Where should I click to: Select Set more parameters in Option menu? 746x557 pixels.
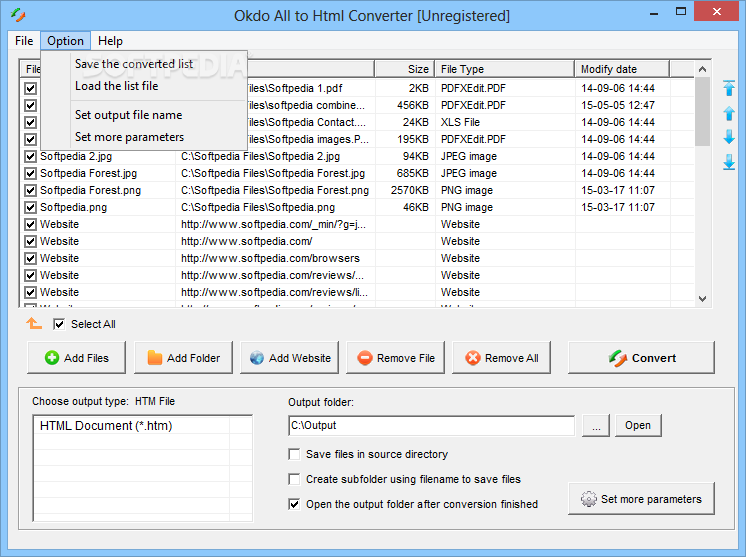click(x=129, y=137)
